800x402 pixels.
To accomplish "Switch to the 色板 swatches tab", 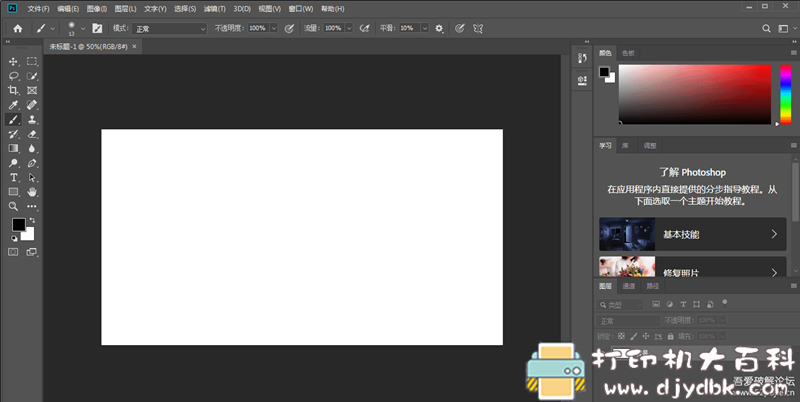I will pyautogui.click(x=628, y=53).
